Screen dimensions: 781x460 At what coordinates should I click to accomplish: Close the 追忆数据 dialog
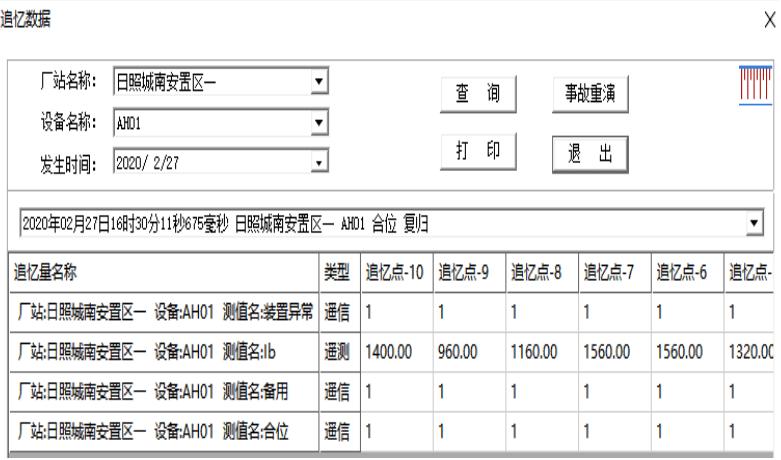point(770,20)
